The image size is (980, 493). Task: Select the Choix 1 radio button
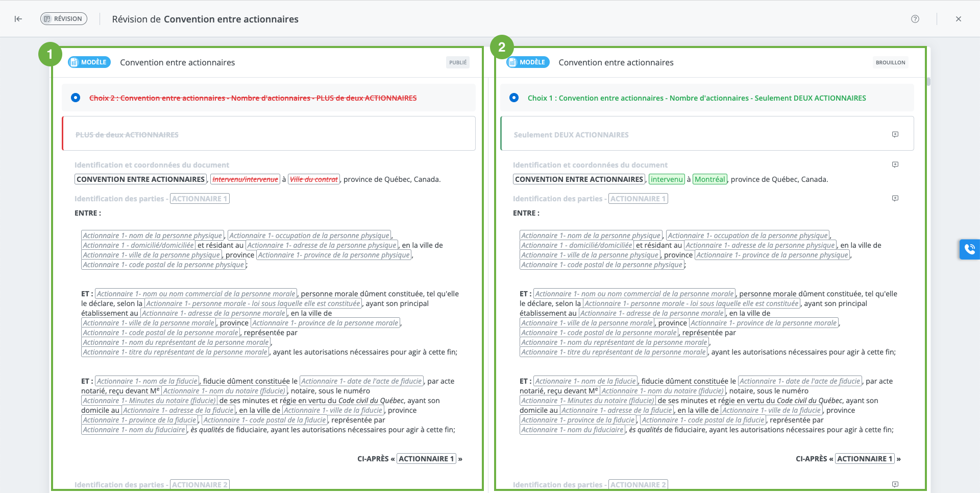[x=514, y=98]
